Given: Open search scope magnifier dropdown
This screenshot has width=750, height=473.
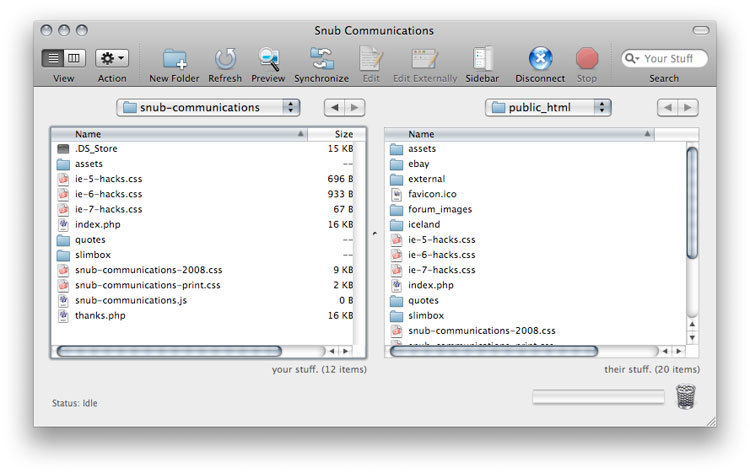Looking at the screenshot, I should [x=632, y=59].
